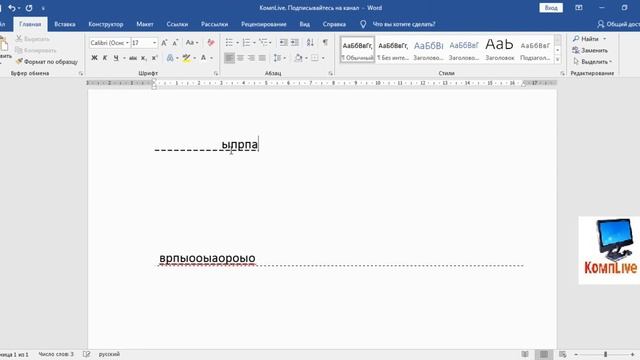The height and width of the screenshot is (360, 640).
Task: Open ribbon display options icon
Action: [x=579, y=8]
